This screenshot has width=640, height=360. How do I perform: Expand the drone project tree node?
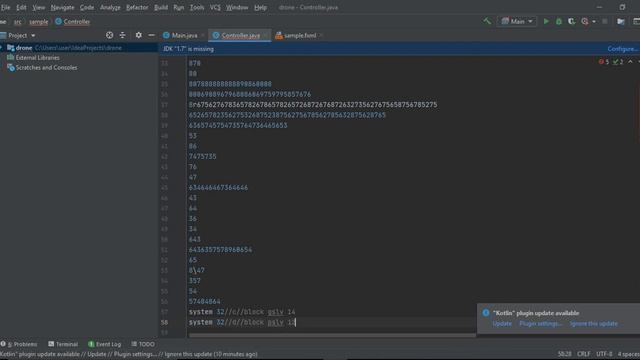pos(2,48)
